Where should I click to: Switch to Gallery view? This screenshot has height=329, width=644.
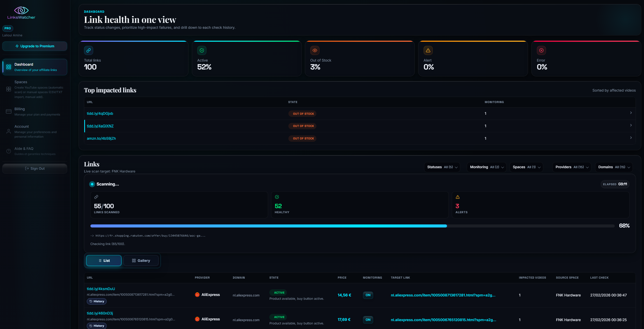tap(141, 261)
